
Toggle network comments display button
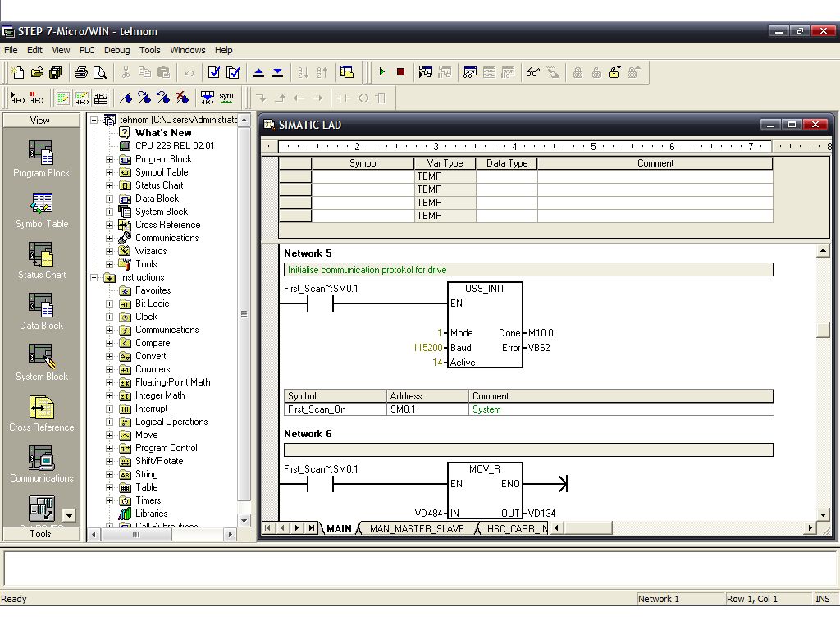pyautogui.click(x=81, y=98)
